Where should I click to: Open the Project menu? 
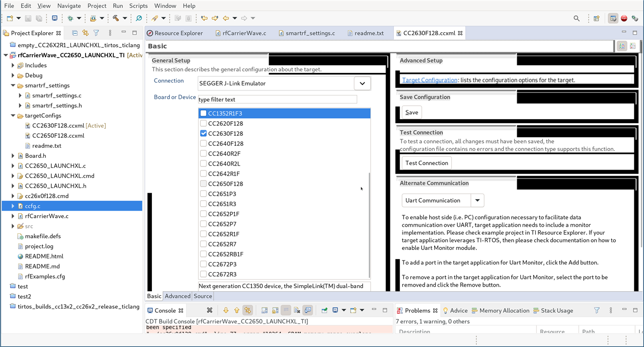pyautogui.click(x=97, y=6)
